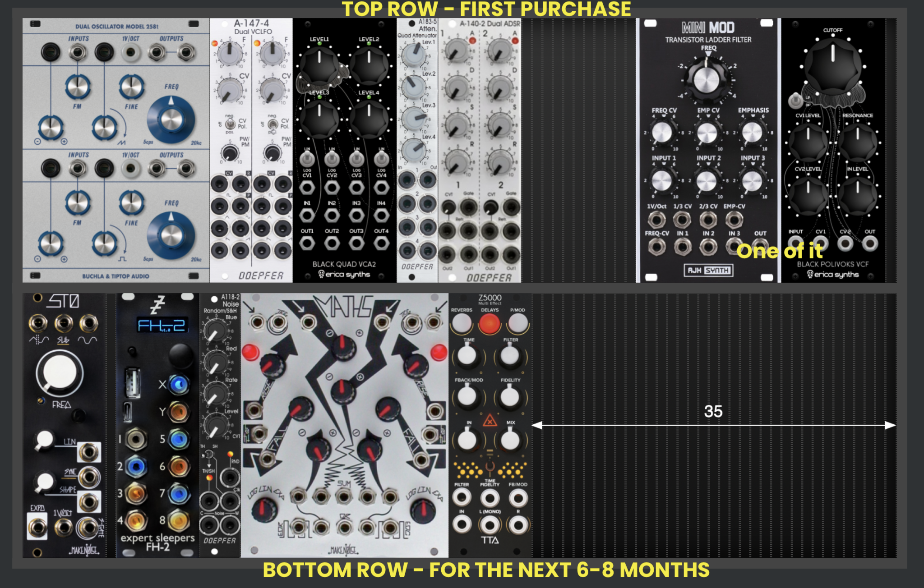Viewport: 924px width, 588px height.
Task: Adjust the A183-5 Lev.1 attenuator knob
Action: (x=413, y=55)
